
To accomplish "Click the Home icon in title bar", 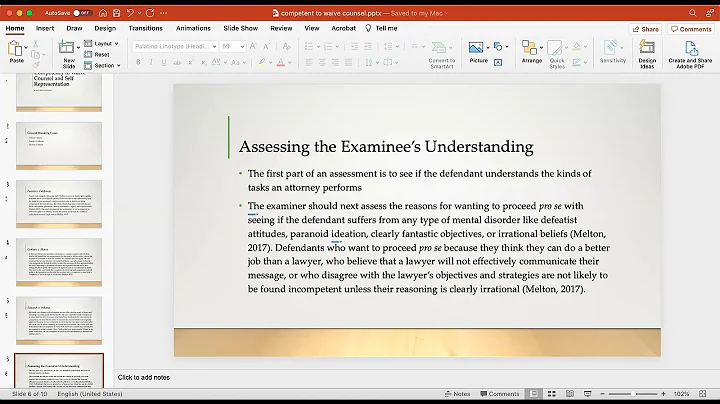I will tap(103, 13).
